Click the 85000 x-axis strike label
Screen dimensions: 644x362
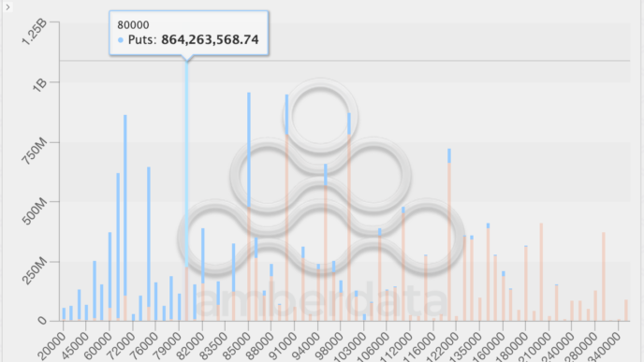237,345
